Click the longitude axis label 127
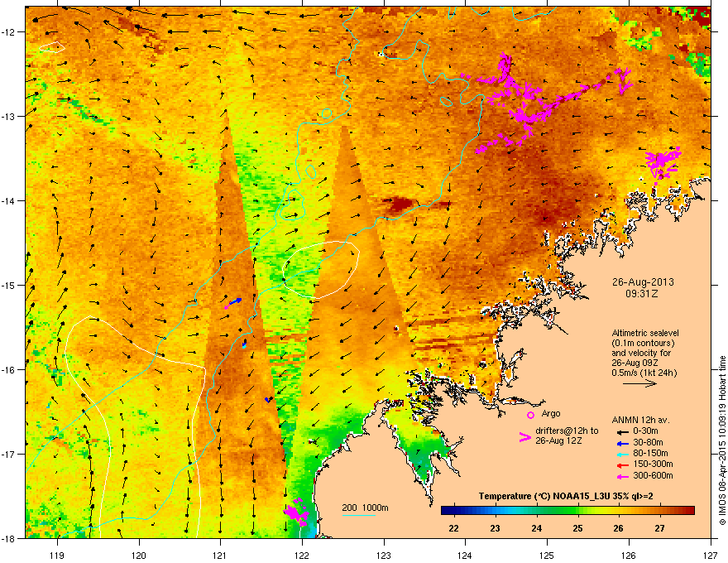 (x=711, y=554)
